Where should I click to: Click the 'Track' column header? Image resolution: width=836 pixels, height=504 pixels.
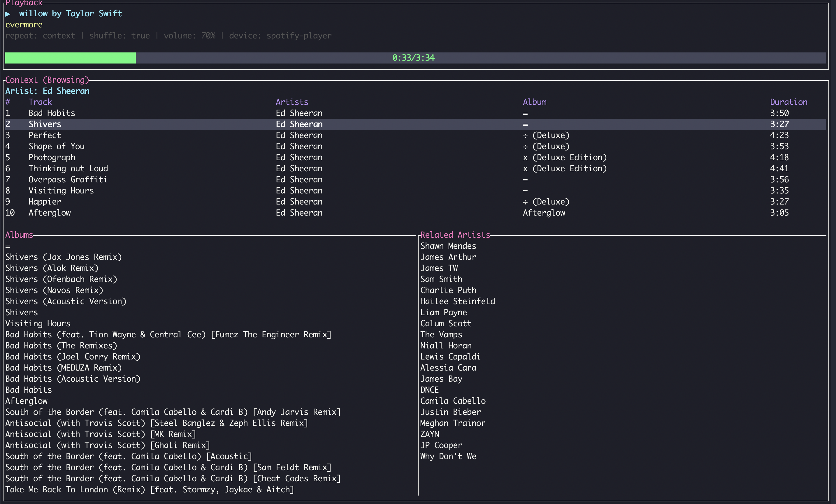click(x=40, y=102)
